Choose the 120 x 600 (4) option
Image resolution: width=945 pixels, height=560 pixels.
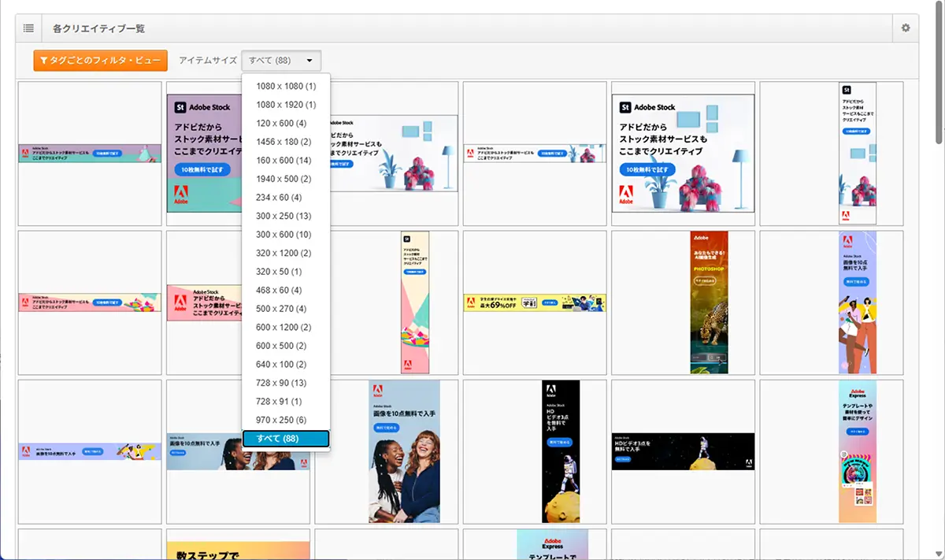coord(286,123)
